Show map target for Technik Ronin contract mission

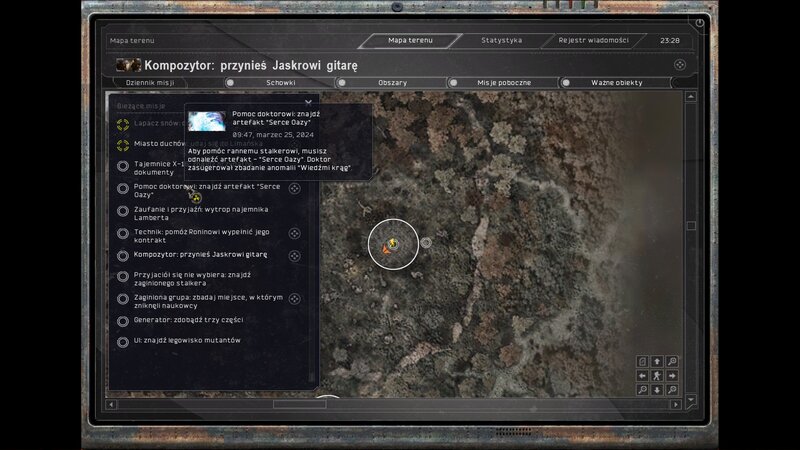click(x=294, y=233)
